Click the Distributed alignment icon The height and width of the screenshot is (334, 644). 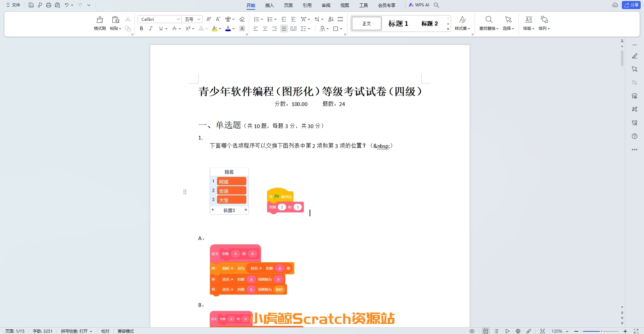[x=293, y=29]
